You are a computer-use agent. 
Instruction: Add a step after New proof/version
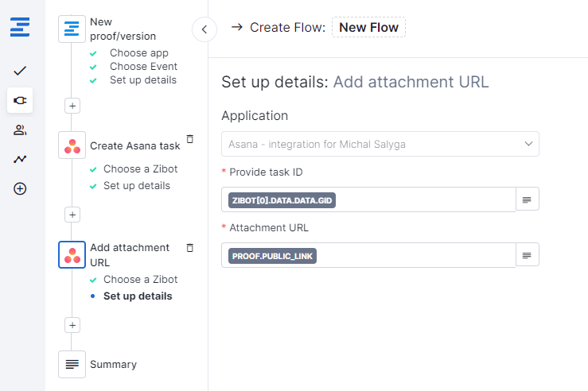(x=72, y=105)
